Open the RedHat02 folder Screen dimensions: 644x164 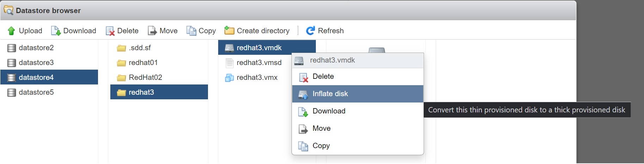point(145,77)
